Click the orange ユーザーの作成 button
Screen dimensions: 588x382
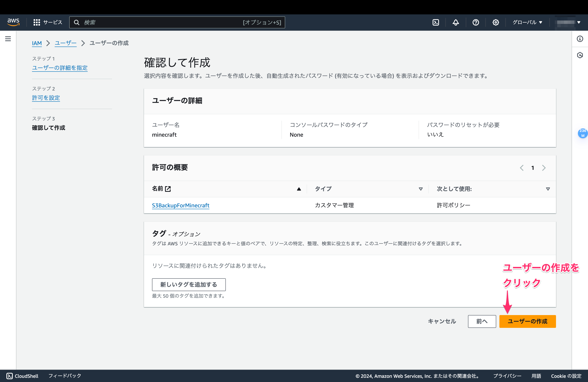[x=527, y=321]
